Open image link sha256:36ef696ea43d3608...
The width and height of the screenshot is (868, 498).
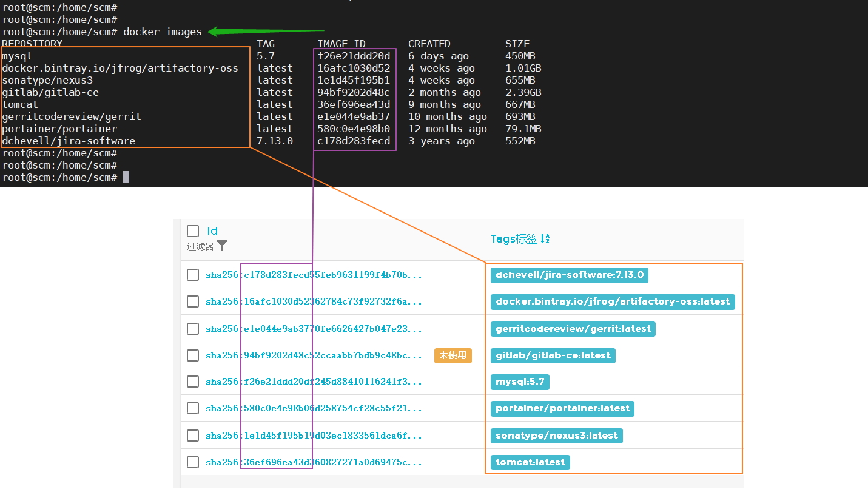click(314, 462)
